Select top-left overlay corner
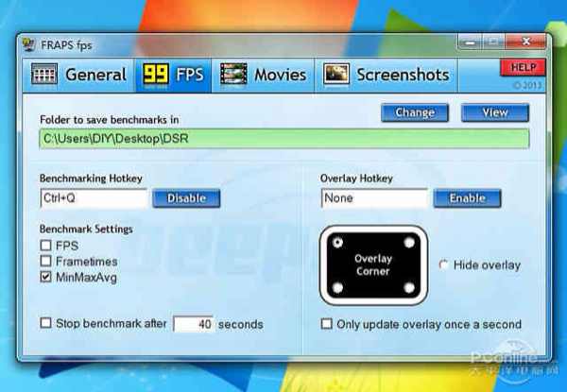567x392 pixels. (337, 243)
